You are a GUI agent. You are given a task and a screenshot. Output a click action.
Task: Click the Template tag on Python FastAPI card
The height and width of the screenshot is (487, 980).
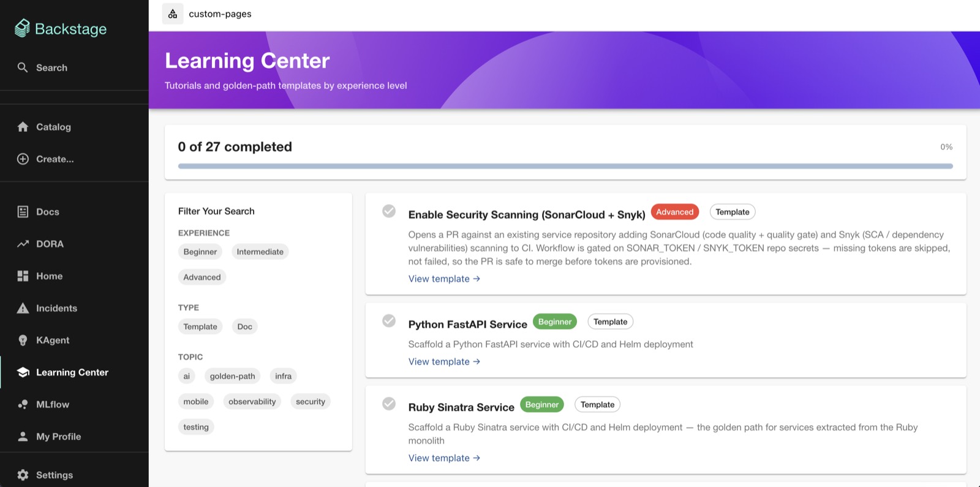(611, 322)
